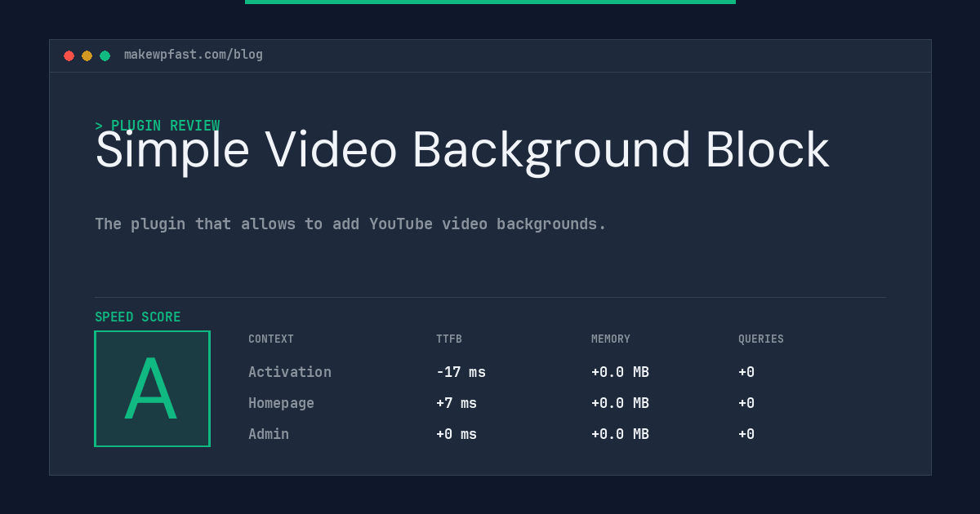Click the Activation row memory value
The image size is (980, 514).
pos(620,372)
